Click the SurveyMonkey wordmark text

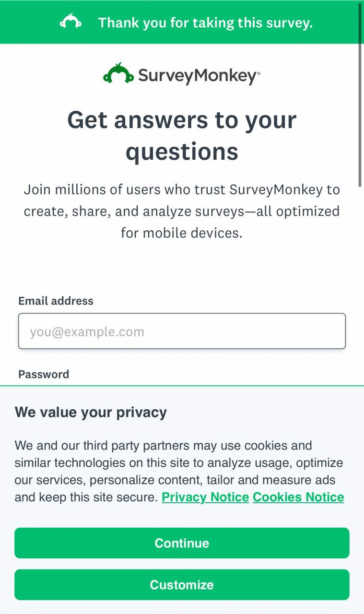[x=198, y=75]
